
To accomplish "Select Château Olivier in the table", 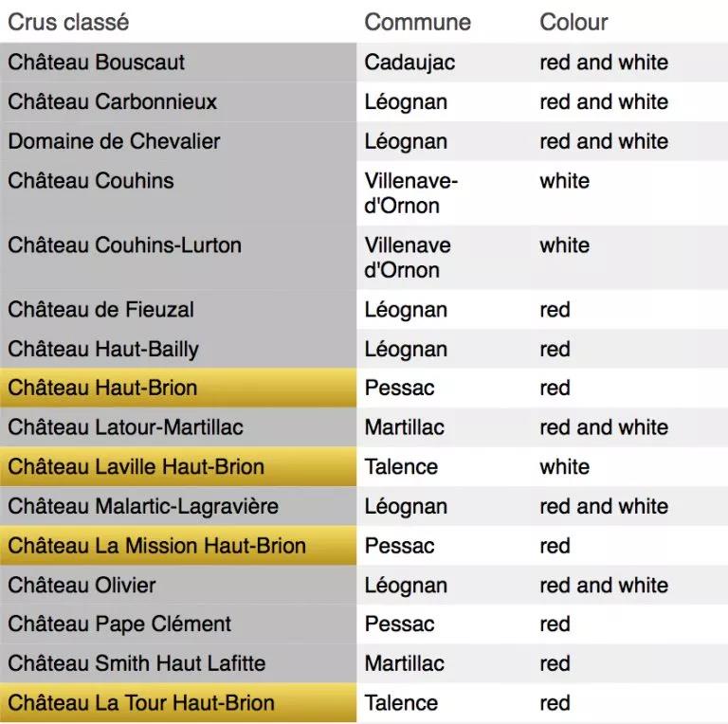I will tap(82, 586).
